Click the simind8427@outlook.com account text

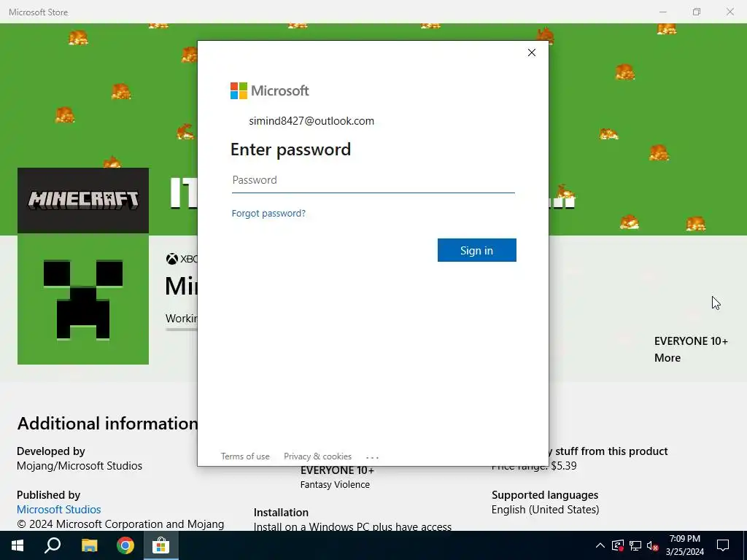pyautogui.click(x=311, y=121)
